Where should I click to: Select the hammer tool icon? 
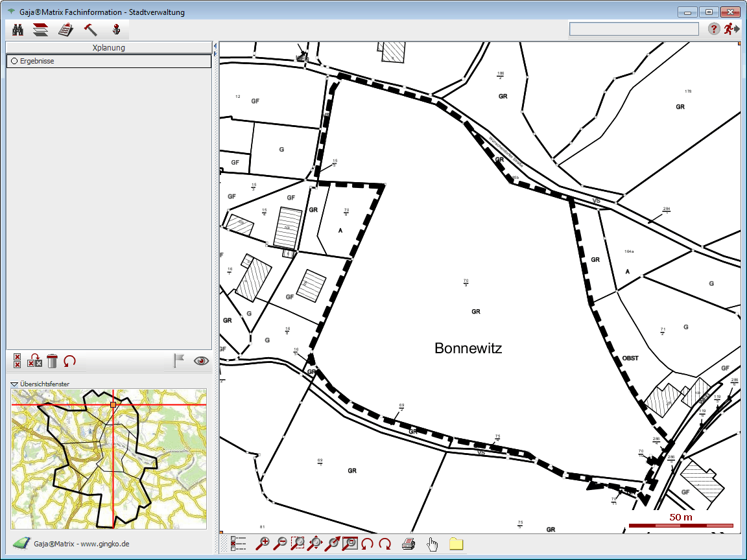click(x=91, y=29)
